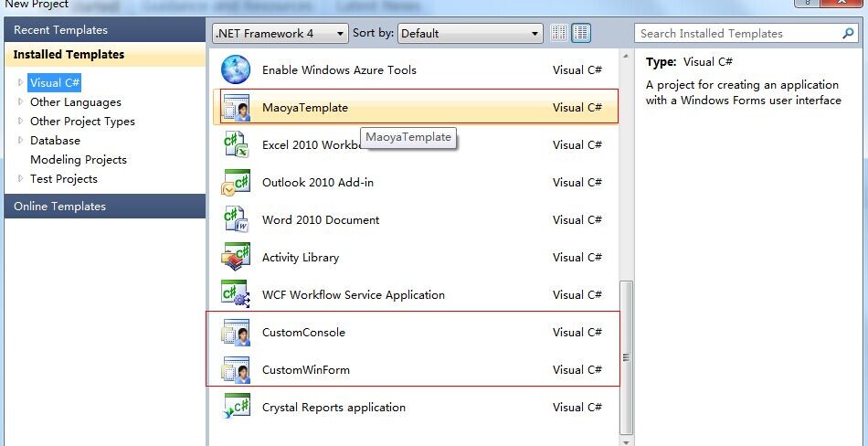
Task: Expand the Other Languages node
Action: [x=20, y=102]
